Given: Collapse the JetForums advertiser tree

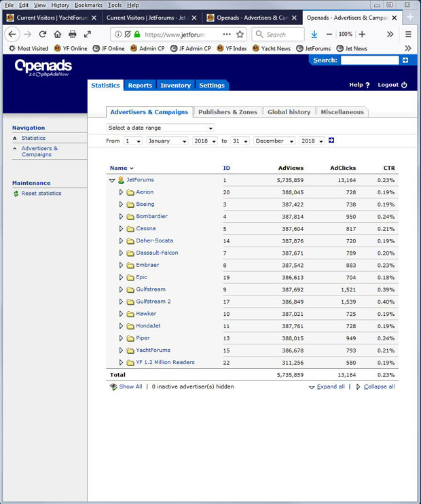Looking at the screenshot, I should pyautogui.click(x=112, y=180).
